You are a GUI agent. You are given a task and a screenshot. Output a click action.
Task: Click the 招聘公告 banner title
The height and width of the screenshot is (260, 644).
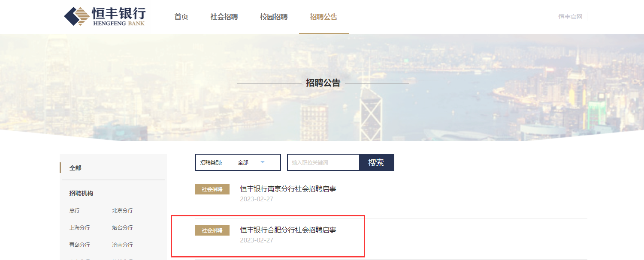click(x=323, y=83)
